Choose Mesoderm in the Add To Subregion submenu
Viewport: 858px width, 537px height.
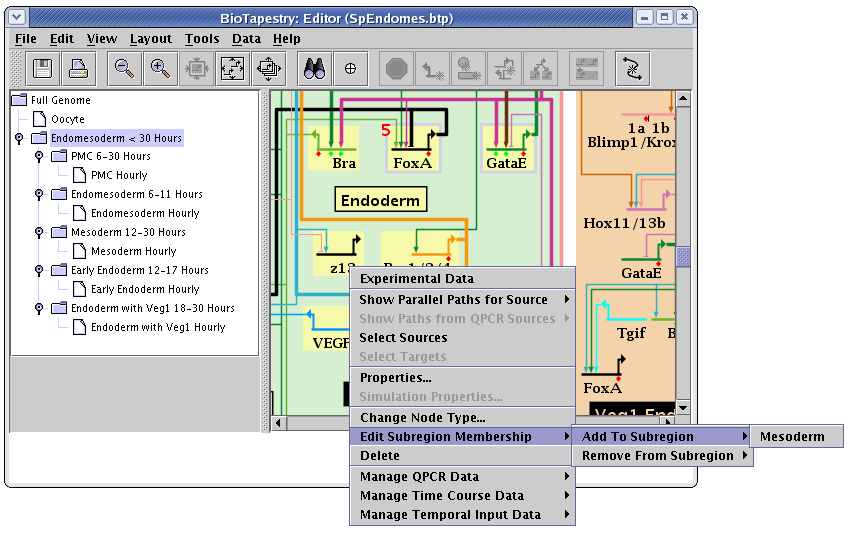coord(792,436)
